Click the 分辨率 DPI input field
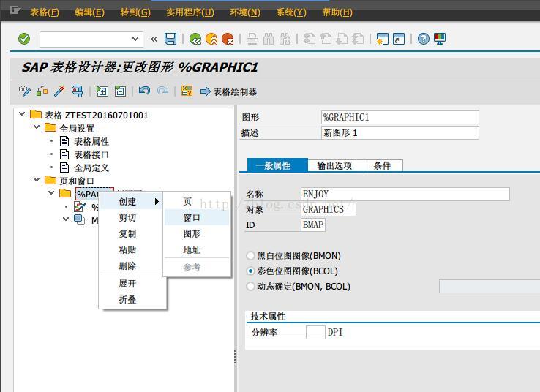The height and width of the screenshot is (392, 540). (315, 333)
